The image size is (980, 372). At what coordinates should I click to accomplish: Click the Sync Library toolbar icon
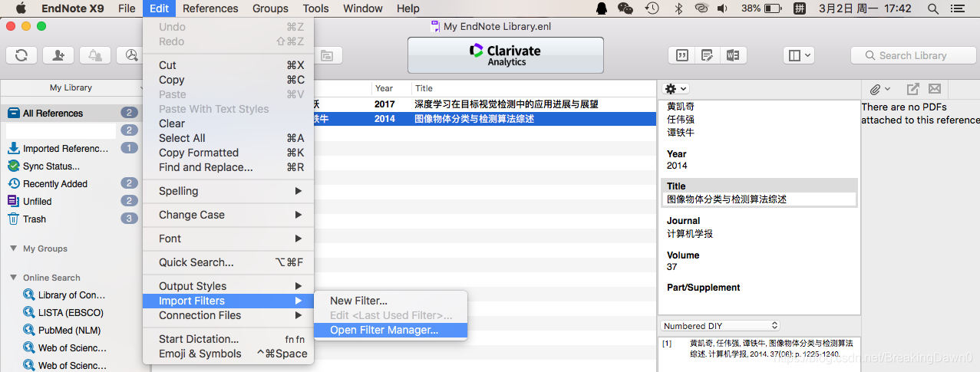tap(21, 55)
